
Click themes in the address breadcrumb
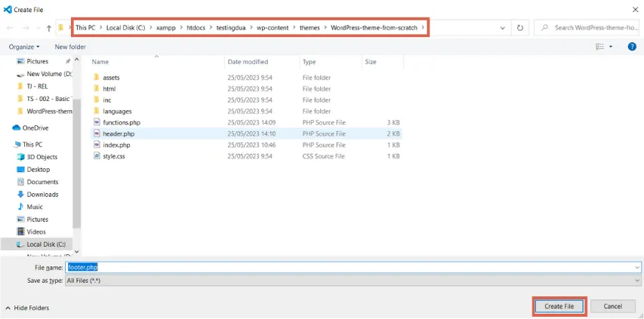[310, 28]
